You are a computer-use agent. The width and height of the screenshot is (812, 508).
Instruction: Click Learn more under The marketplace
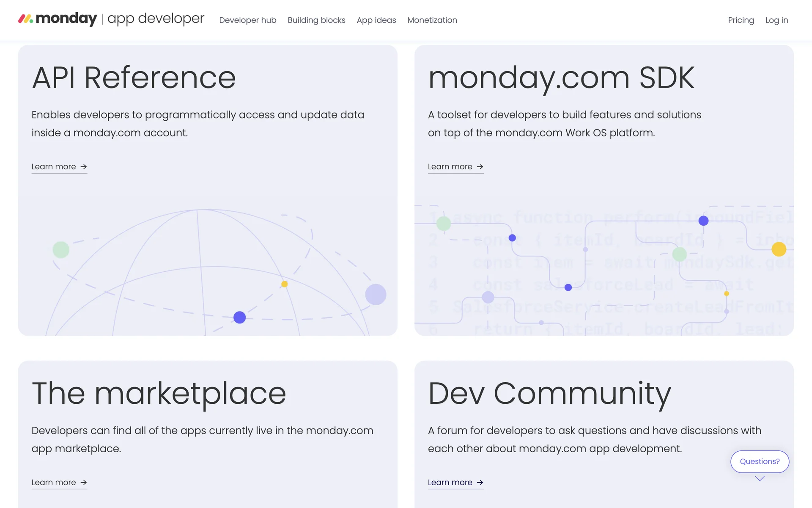click(x=54, y=482)
